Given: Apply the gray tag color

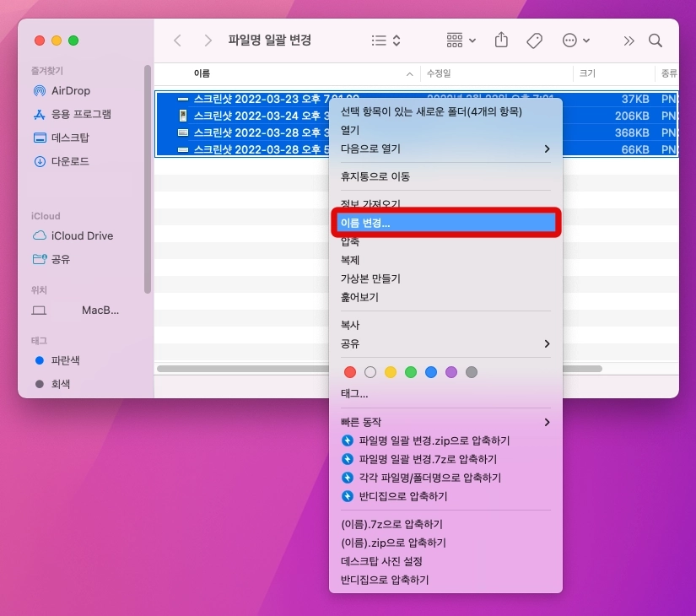Looking at the screenshot, I should point(472,372).
